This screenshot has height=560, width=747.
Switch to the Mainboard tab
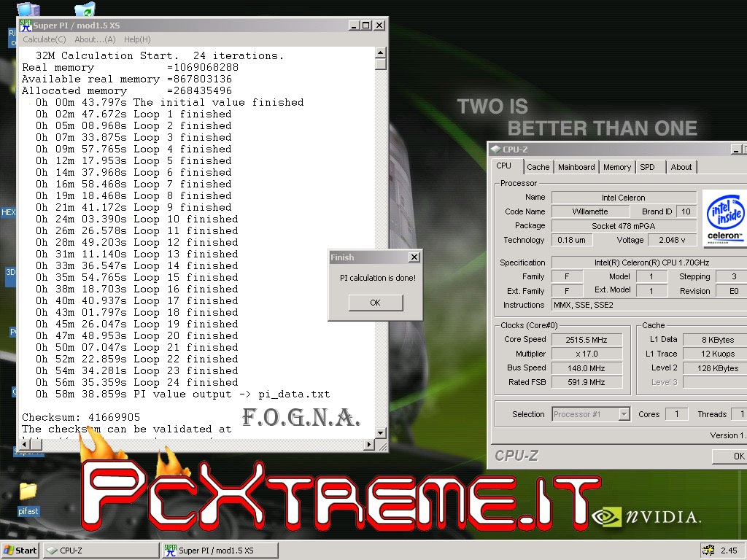(576, 167)
